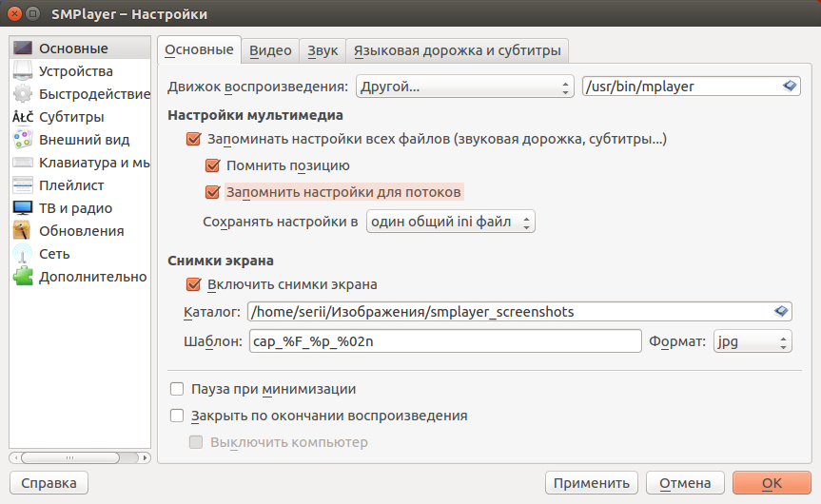Click the OK button

pyautogui.click(x=772, y=482)
